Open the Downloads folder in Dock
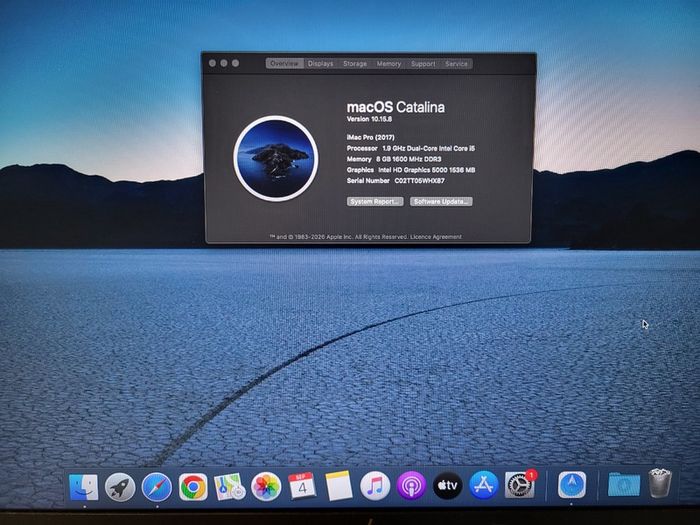Viewport: 700px width, 525px height. [624, 485]
